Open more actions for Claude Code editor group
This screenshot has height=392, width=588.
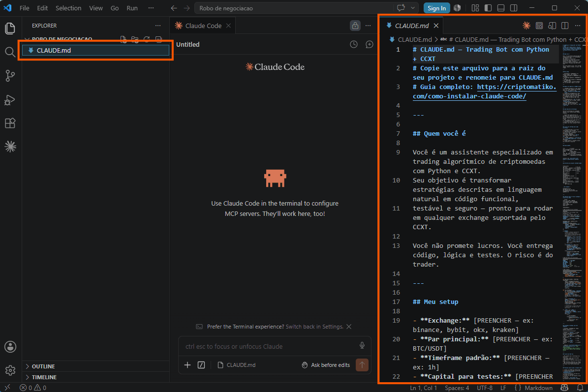(x=368, y=26)
